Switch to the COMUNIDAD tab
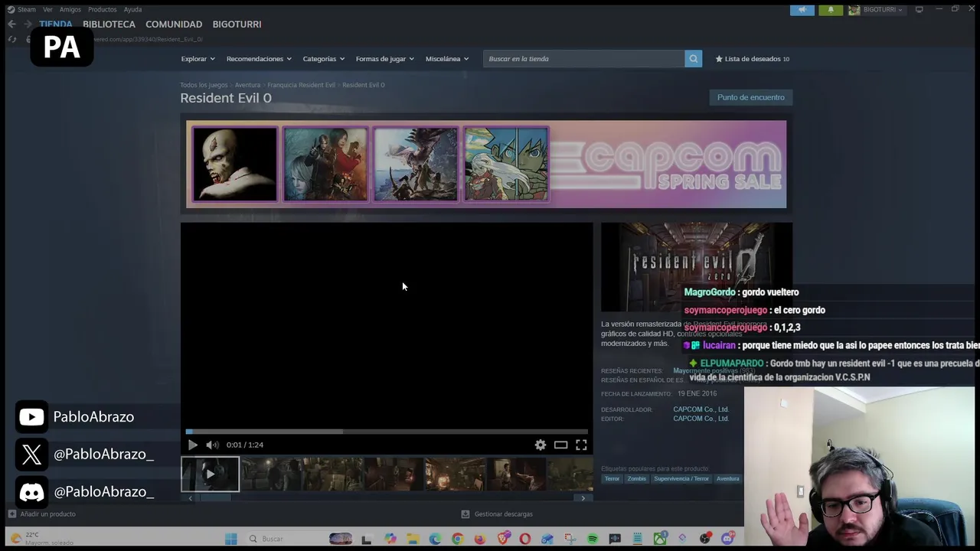Viewport: 980px width, 551px height. tap(174, 24)
